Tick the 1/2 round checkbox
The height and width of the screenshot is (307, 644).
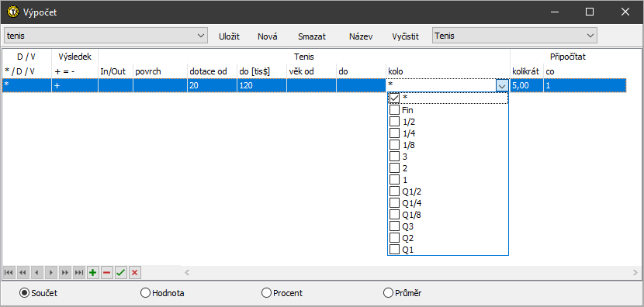click(394, 122)
